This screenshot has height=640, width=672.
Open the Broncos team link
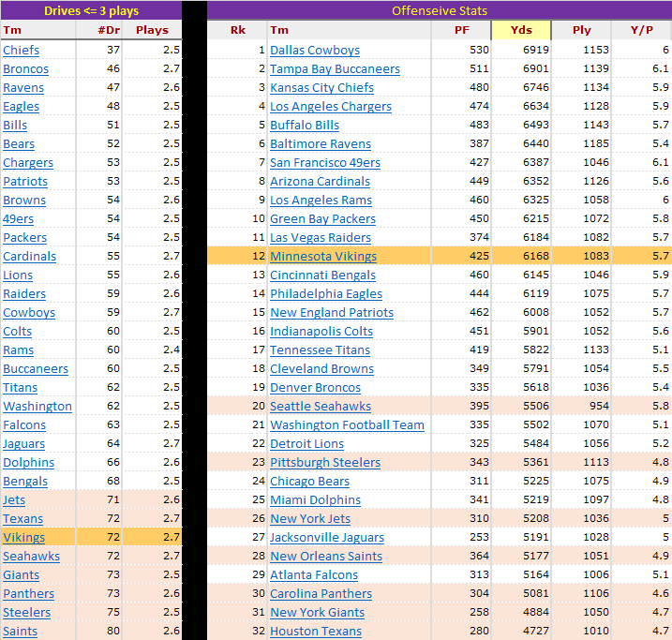pyautogui.click(x=25, y=69)
